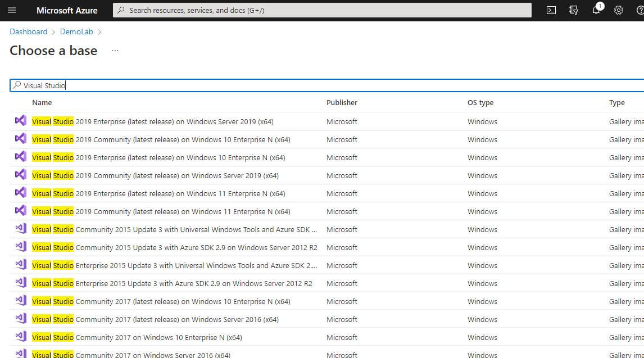Click icon for Community 2015 with Universal Windows Tools
The width and height of the screenshot is (644, 358).
(x=21, y=229)
